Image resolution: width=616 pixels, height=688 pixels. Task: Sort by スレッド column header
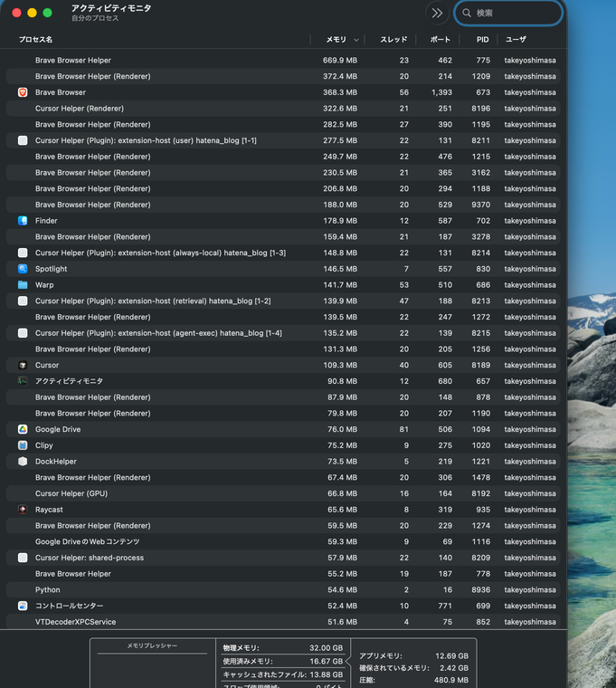(393, 40)
